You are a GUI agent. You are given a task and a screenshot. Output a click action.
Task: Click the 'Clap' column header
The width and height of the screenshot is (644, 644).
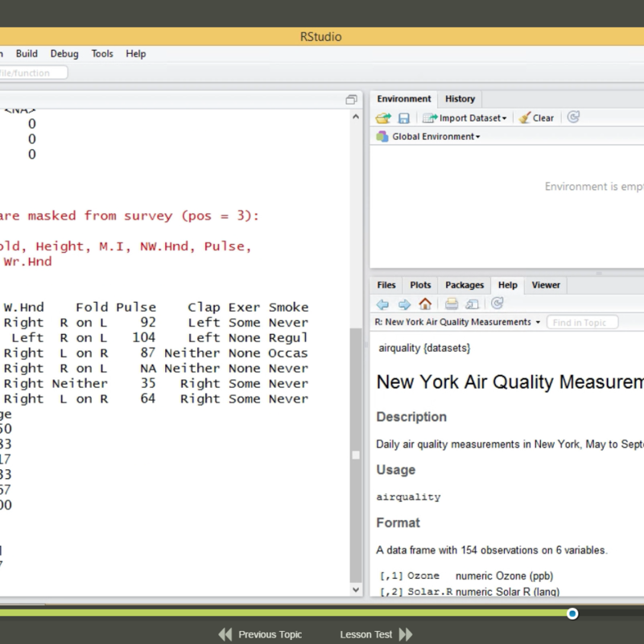point(204,308)
